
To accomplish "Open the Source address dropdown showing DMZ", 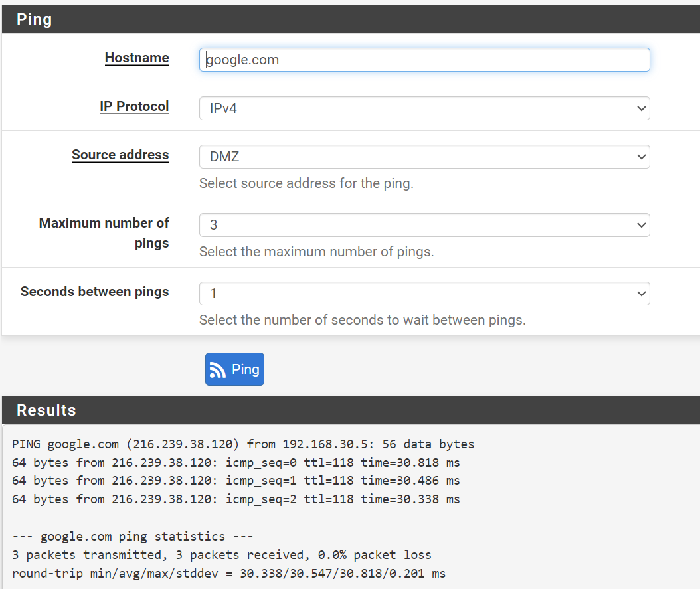I will coord(424,157).
